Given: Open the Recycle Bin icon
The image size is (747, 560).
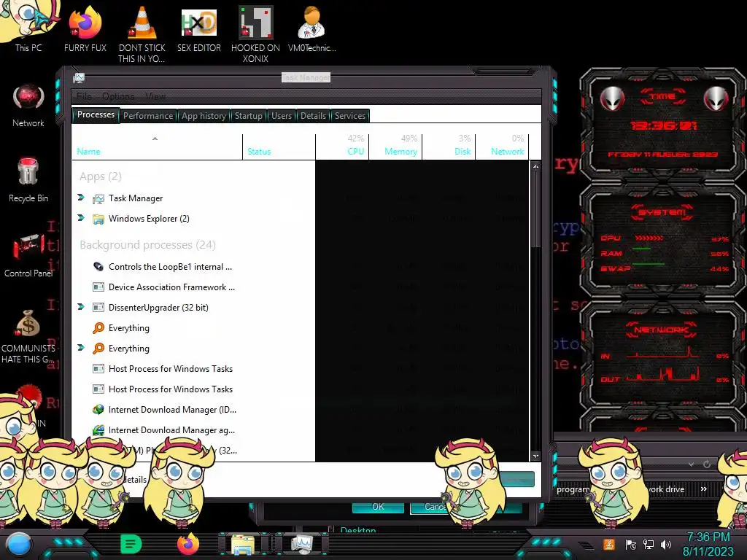Looking at the screenshot, I should 28,180.
